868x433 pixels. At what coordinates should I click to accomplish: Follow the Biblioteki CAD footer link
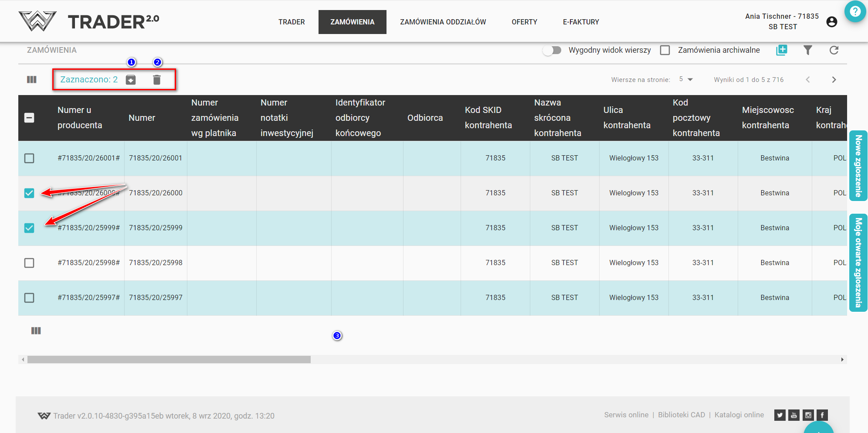[x=681, y=415]
